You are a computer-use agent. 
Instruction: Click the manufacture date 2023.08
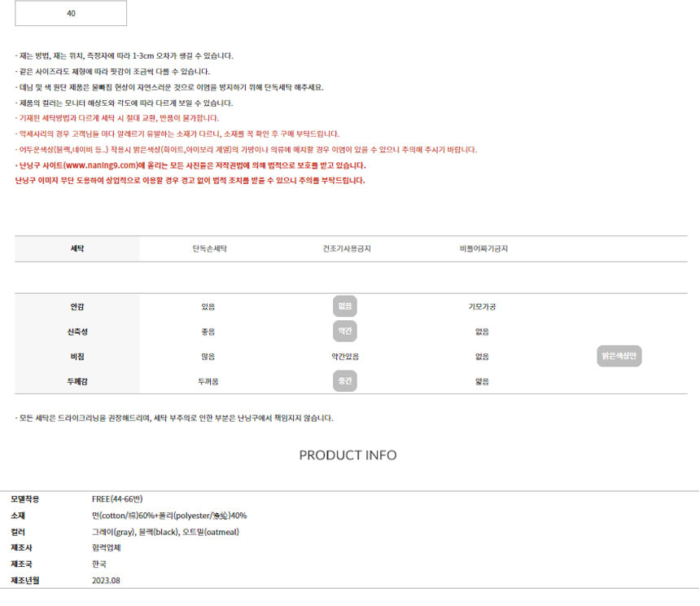106,581
